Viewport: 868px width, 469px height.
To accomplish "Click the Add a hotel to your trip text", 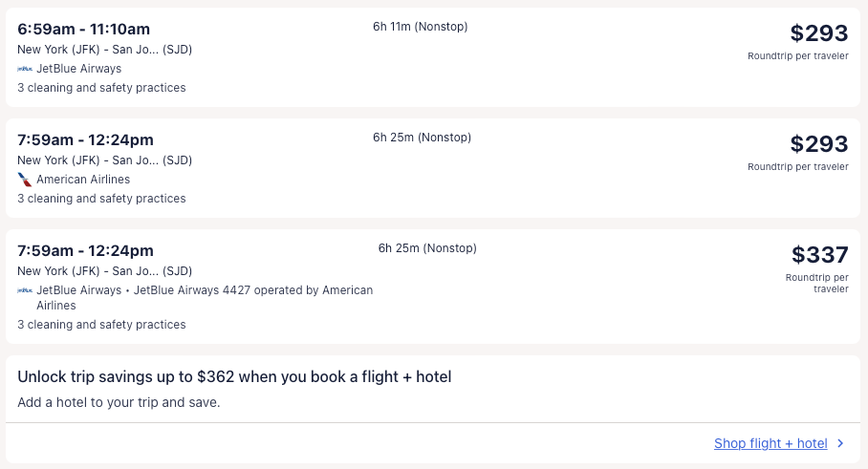I will tap(119, 402).
